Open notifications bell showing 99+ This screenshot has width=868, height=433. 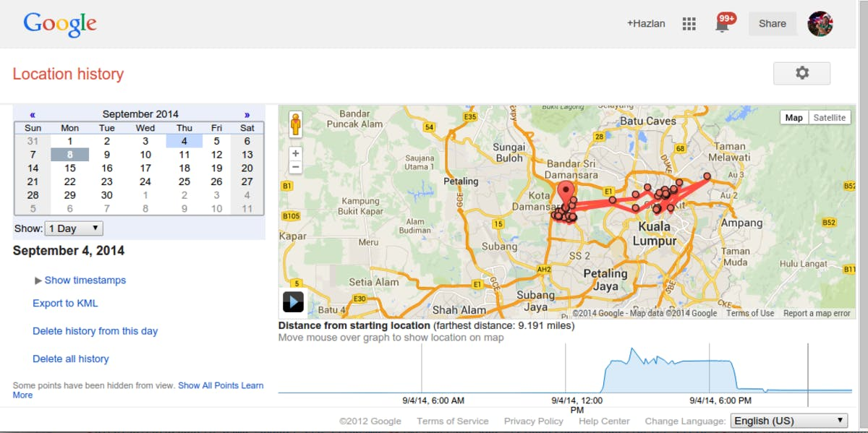[723, 23]
